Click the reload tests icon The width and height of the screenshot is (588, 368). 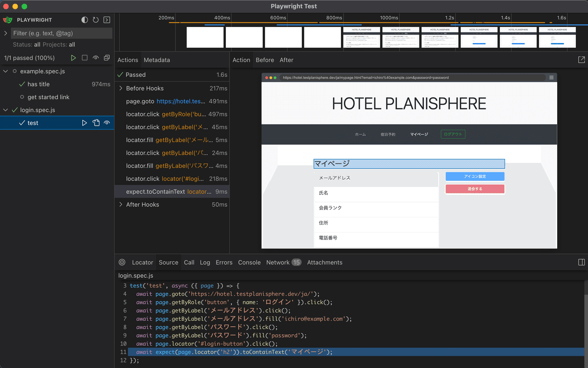(x=96, y=20)
